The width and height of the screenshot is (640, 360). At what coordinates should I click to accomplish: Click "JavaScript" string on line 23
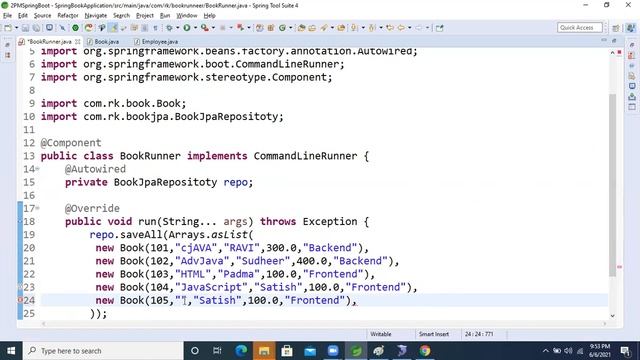(x=211, y=287)
